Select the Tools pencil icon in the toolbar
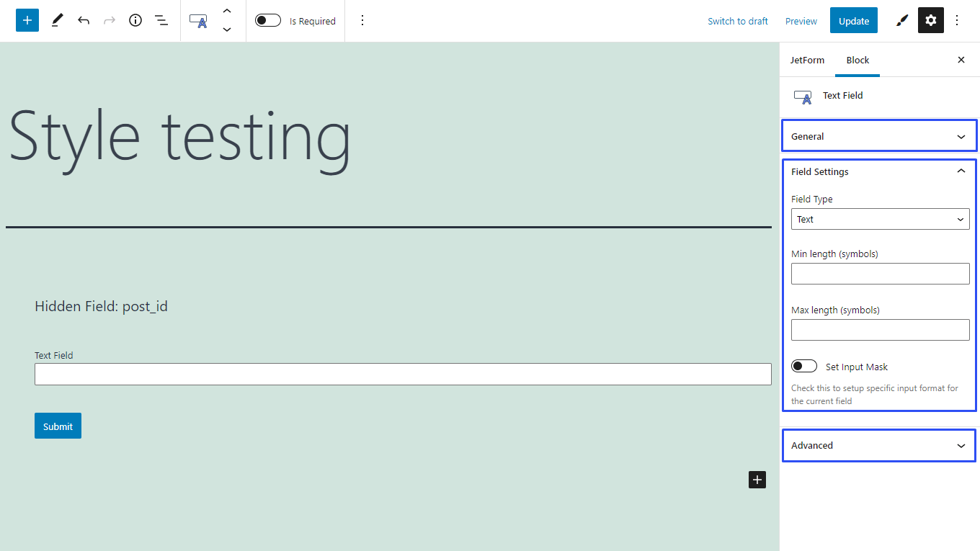 point(57,20)
